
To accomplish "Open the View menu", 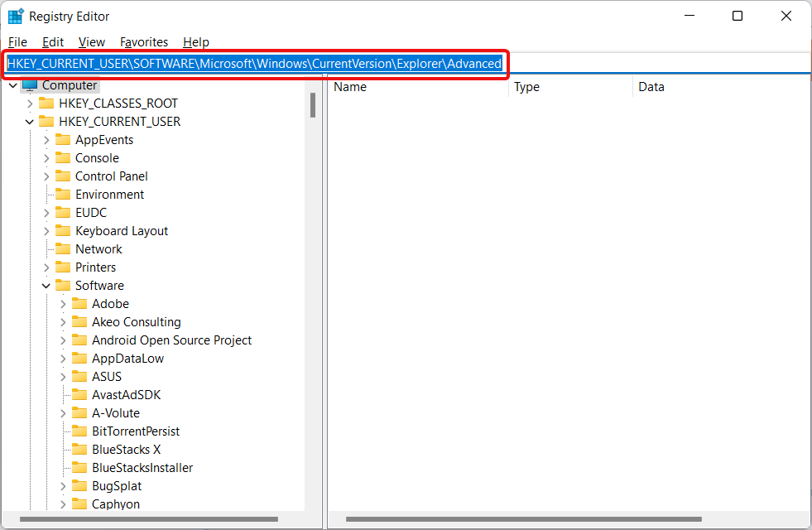I will [x=92, y=42].
